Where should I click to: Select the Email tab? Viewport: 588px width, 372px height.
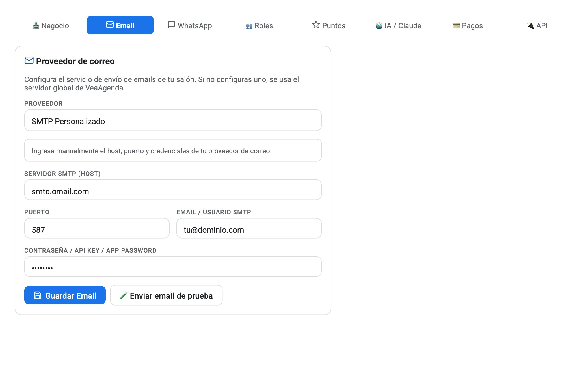(120, 25)
